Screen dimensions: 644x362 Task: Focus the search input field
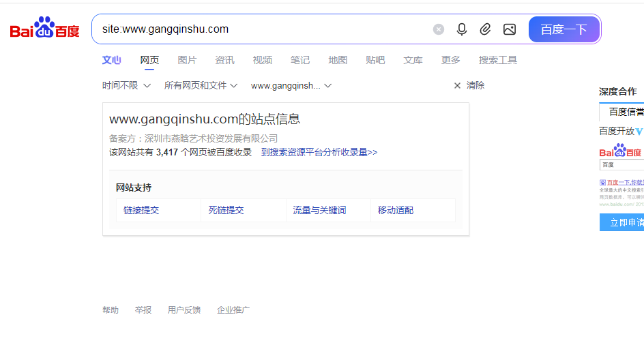(263, 29)
